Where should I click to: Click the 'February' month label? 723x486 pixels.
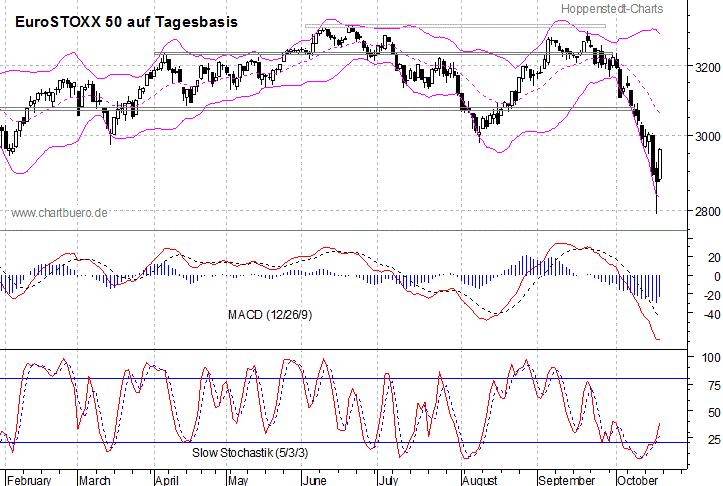coord(29,480)
